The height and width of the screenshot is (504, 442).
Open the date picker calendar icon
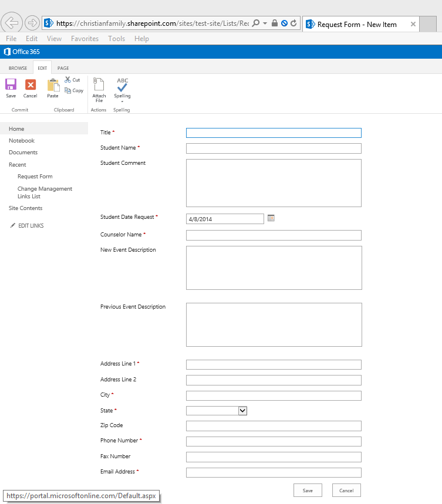271,218
